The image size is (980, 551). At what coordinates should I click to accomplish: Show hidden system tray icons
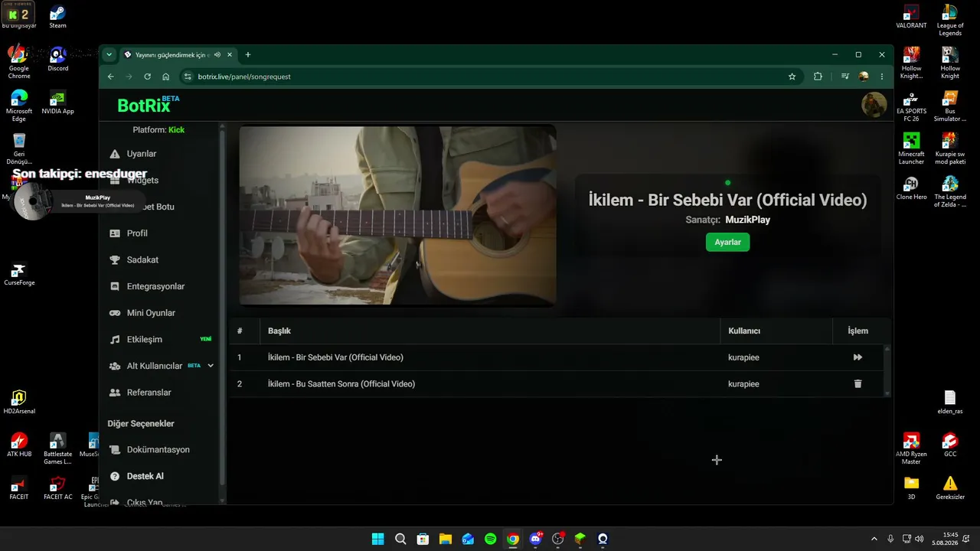[x=874, y=539]
